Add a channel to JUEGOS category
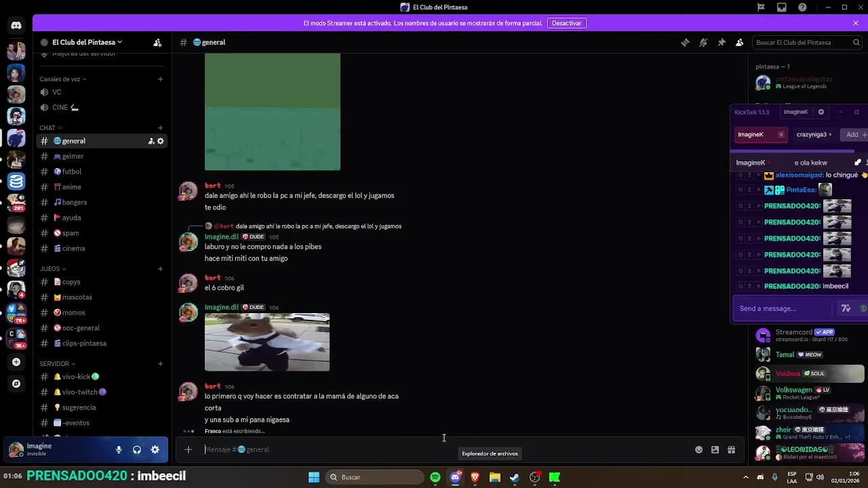The image size is (868, 488). pos(161,268)
